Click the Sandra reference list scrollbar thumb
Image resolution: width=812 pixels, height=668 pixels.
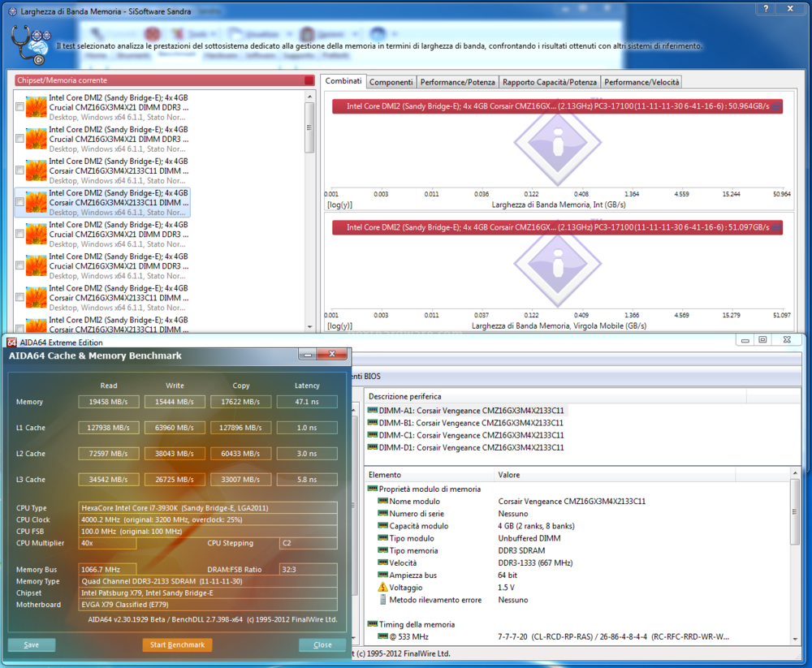(309, 127)
